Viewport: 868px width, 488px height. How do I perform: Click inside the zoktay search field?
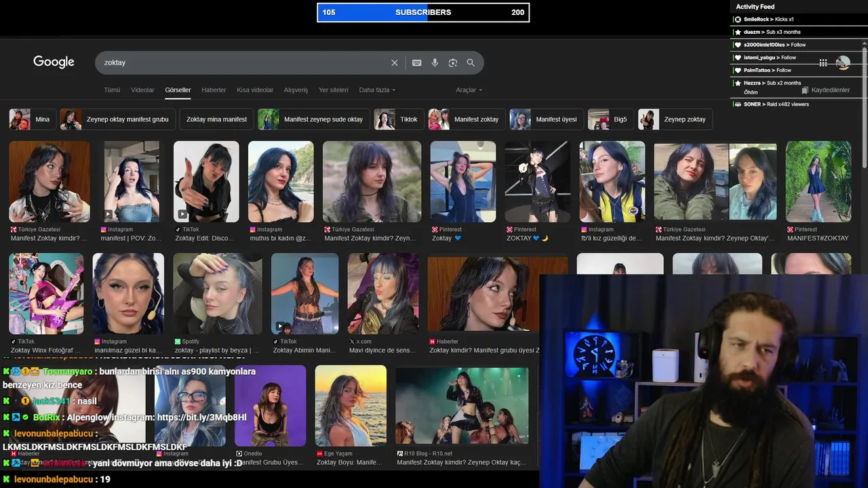coord(244,62)
